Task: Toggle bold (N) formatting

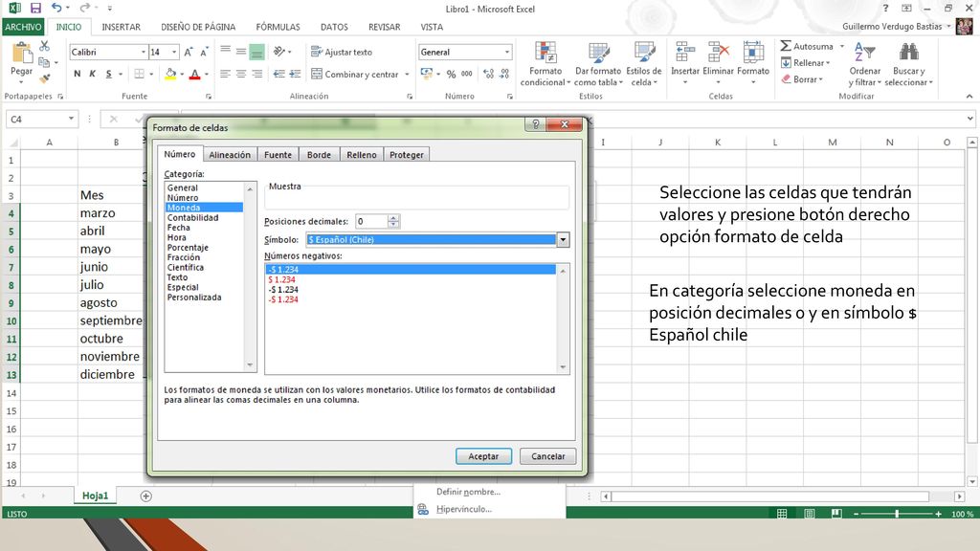Action: 77,74
